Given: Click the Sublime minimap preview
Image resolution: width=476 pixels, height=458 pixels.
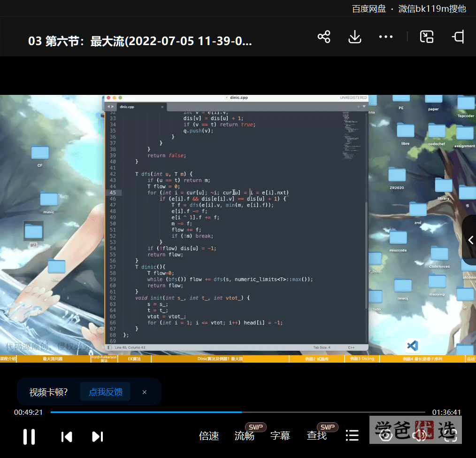Looking at the screenshot, I should [351, 135].
